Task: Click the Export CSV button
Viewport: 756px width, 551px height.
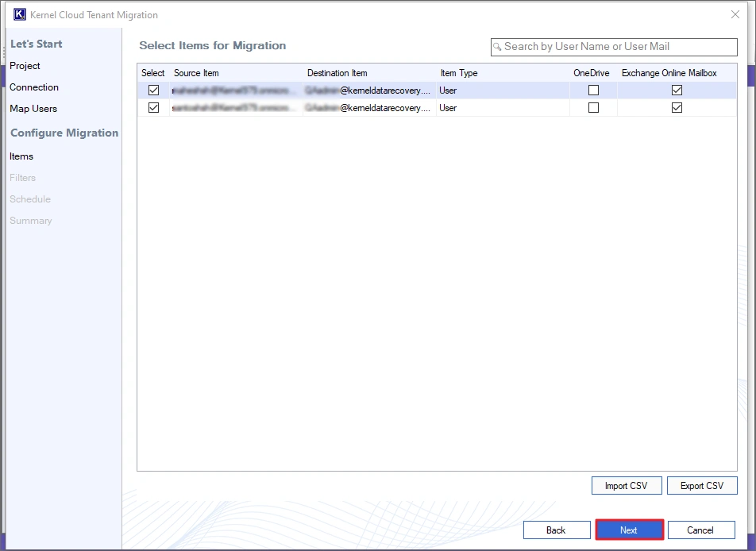Action: click(702, 485)
